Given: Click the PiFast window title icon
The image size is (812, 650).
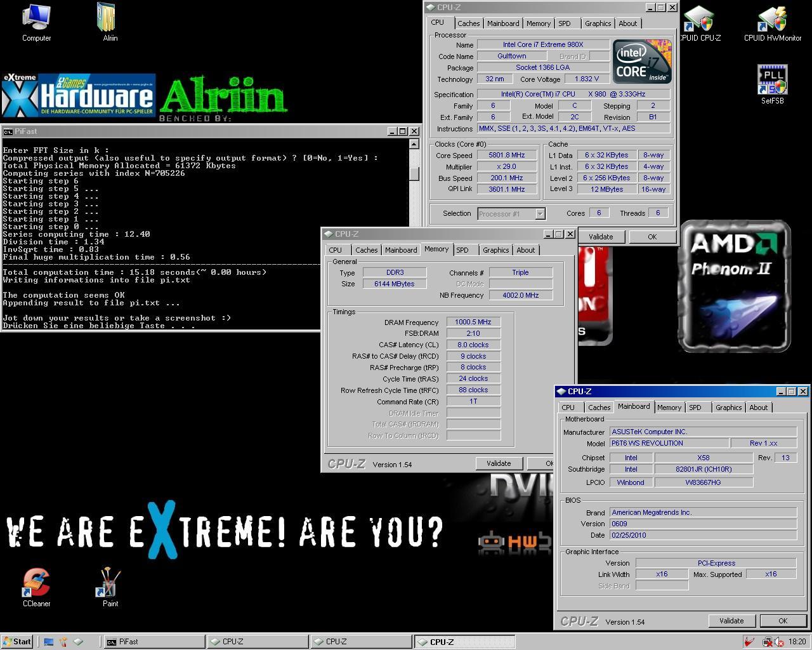Looking at the screenshot, I should coord(8,131).
